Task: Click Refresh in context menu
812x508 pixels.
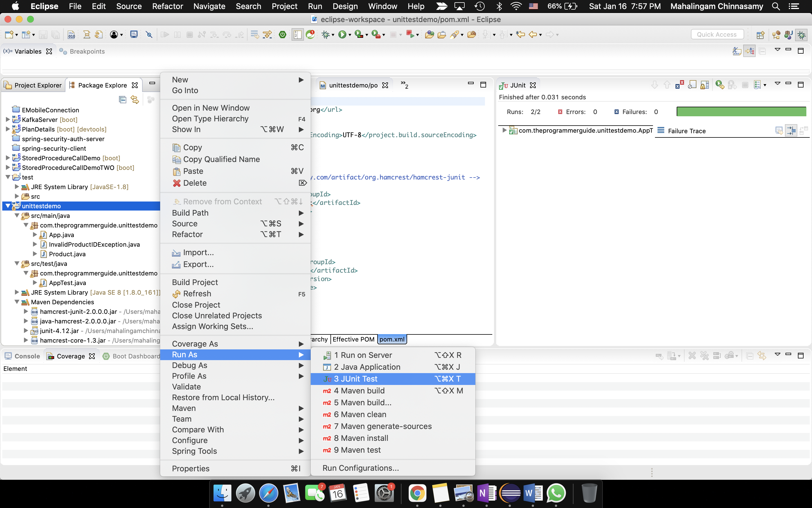Action: [235, 294]
